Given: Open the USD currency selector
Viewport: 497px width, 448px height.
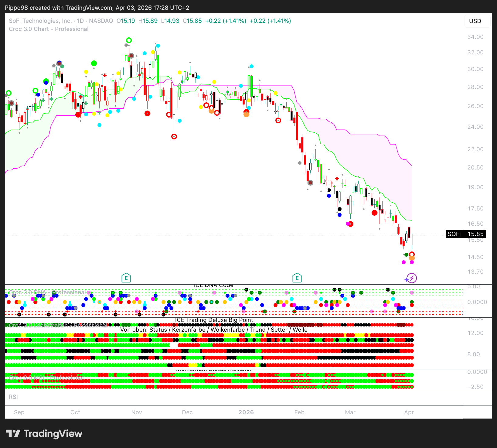Looking at the screenshot, I should coord(475,21).
